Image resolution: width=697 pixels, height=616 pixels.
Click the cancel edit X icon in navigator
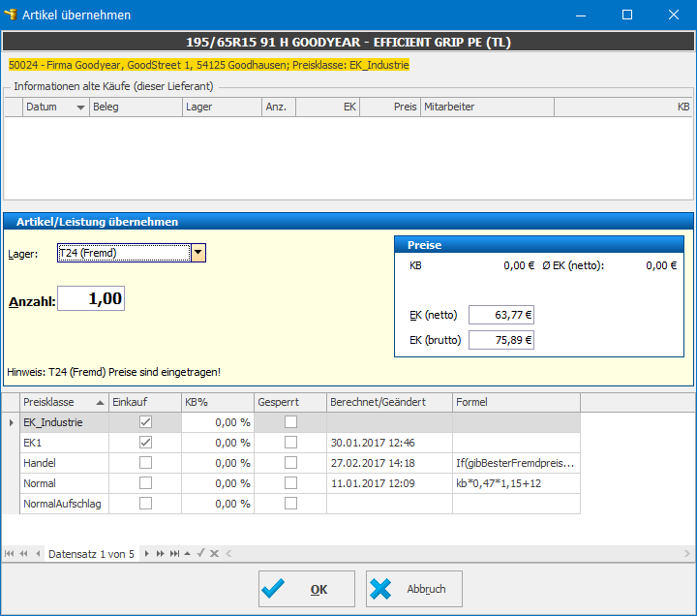coord(214,554)
